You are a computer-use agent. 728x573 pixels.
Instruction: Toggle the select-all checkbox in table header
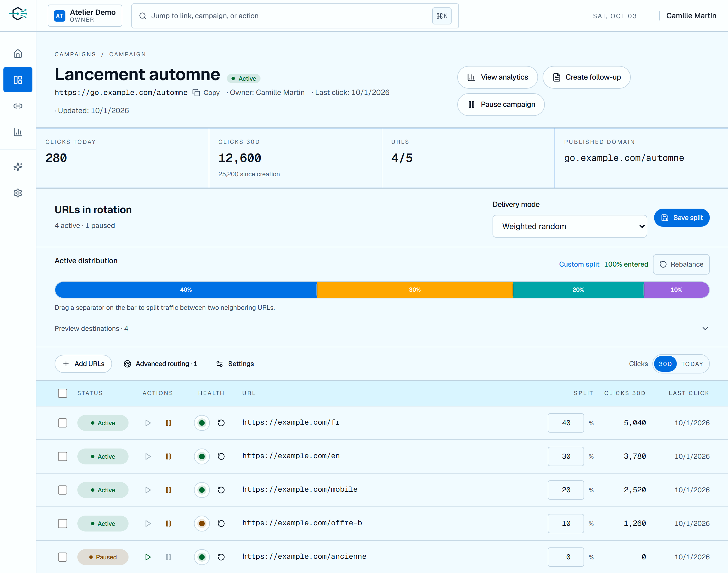point(63,393)
